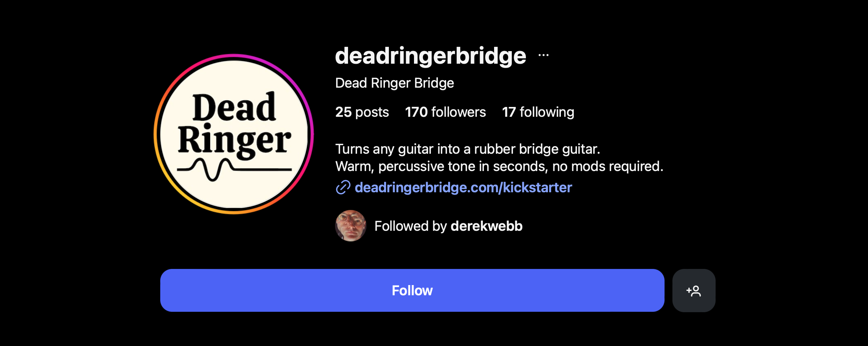This screenshot has width=868, height=346.
Task: Click the bio line about rubber bridge guitar
Action: click(x=468, y=149)
